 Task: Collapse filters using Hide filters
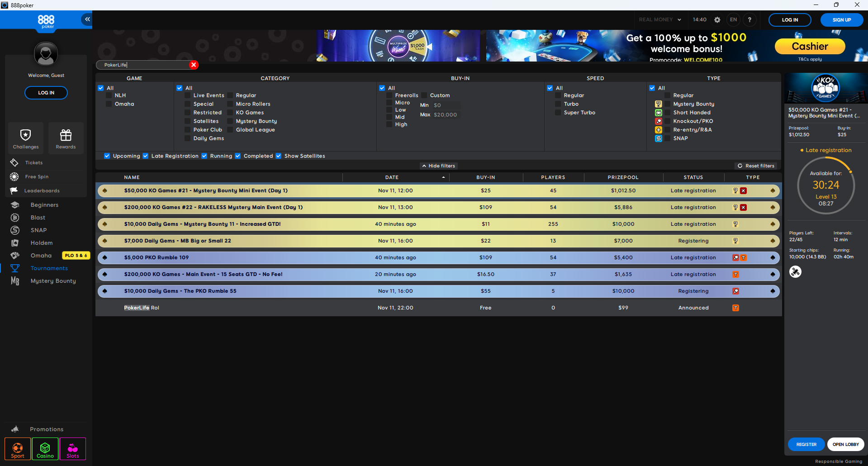pos(438,166)
